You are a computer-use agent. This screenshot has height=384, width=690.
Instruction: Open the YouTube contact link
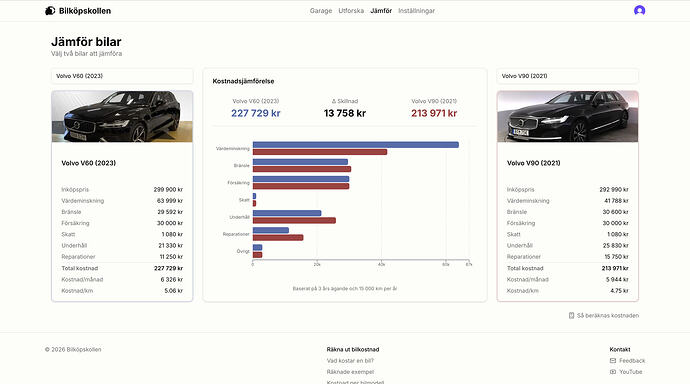(631, 372)
